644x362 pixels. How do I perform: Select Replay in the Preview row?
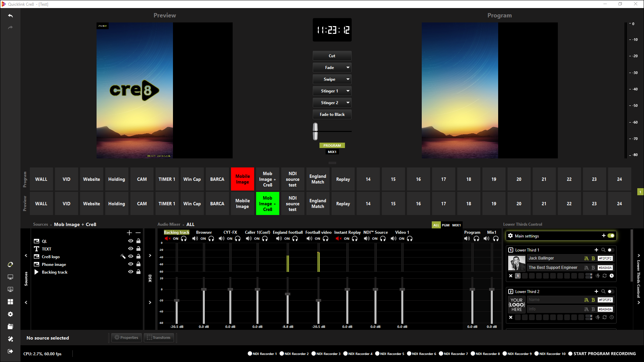(343, 204)
